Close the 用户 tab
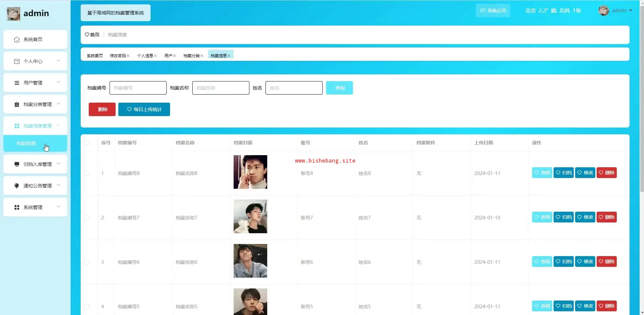The image size is (644, 315). tap(174, 56)
